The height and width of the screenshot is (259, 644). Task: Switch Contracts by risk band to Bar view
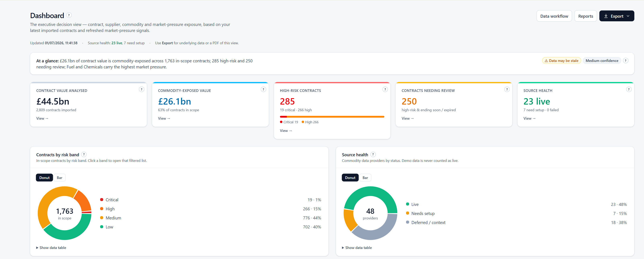(x=60, y=178)
